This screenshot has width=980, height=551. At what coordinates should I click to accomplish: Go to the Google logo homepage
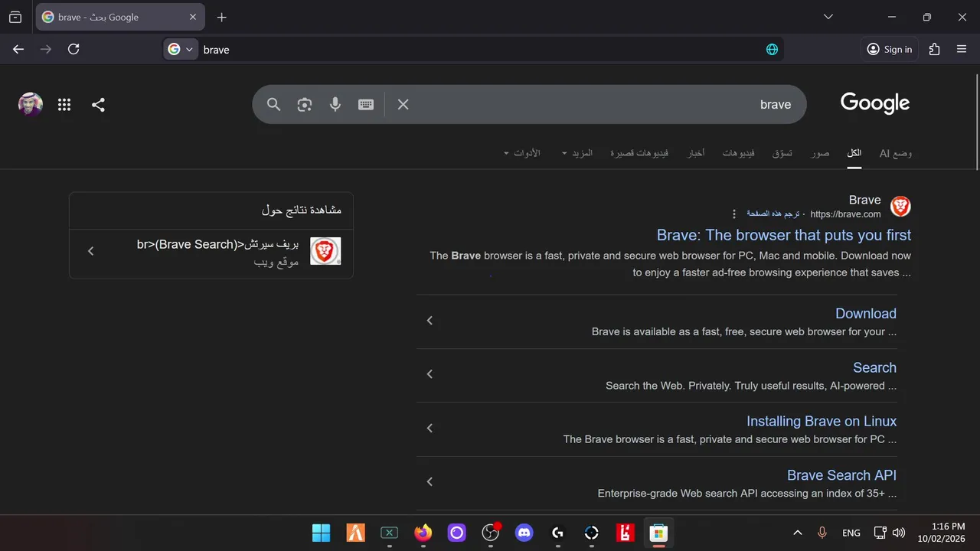[x=875, y=103]
